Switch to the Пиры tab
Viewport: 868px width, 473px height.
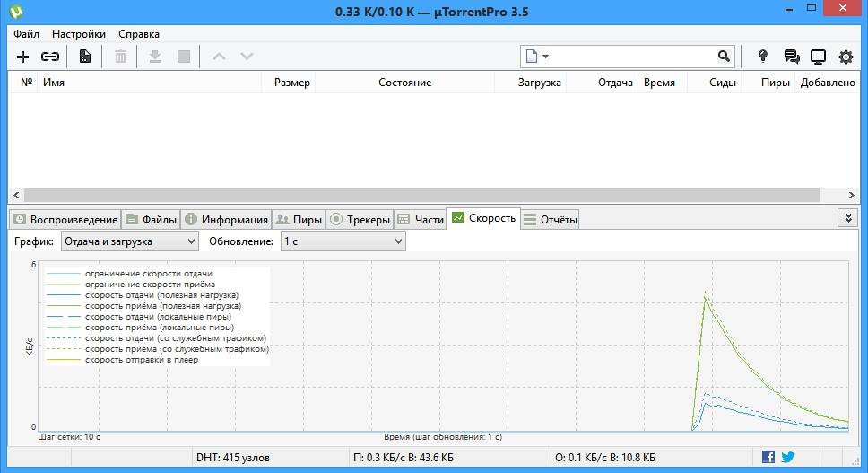299,220
